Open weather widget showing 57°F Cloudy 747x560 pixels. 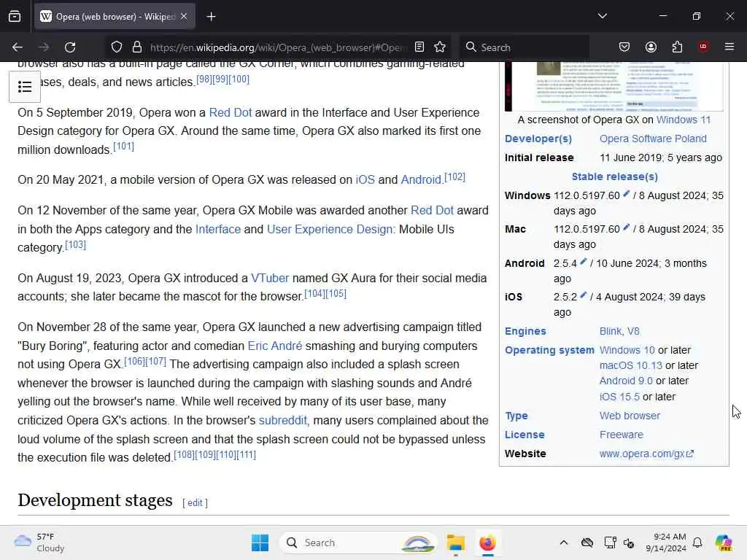[x=39, y=542]
